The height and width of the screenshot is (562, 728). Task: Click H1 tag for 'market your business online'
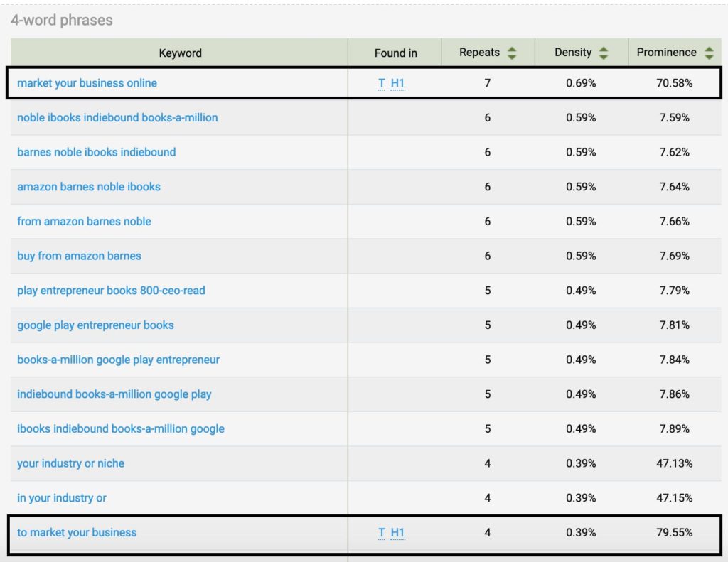(x=398, y=83)
